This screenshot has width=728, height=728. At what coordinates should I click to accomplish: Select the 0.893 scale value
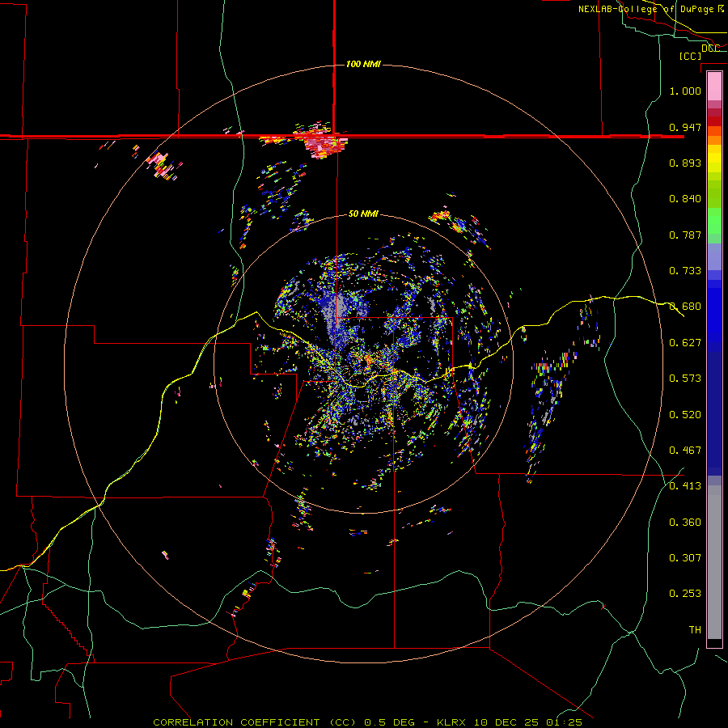click(685, 163)
